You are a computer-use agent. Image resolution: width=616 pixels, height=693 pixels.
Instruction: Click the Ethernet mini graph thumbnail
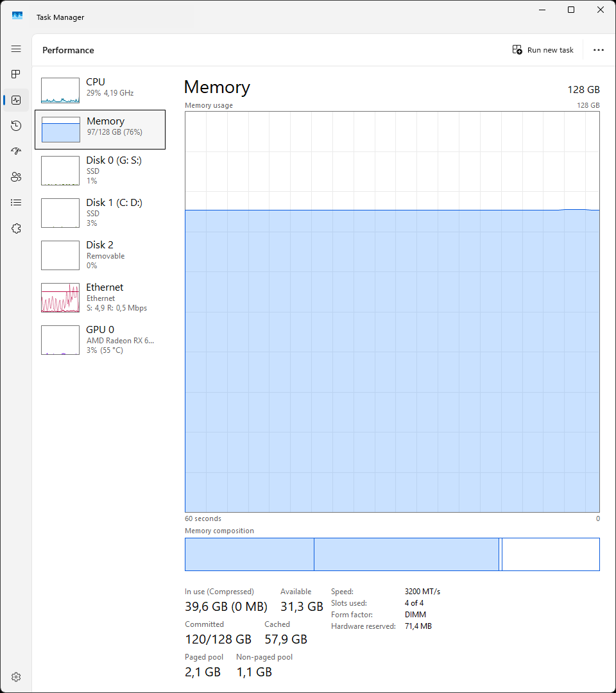click(60, 298)
